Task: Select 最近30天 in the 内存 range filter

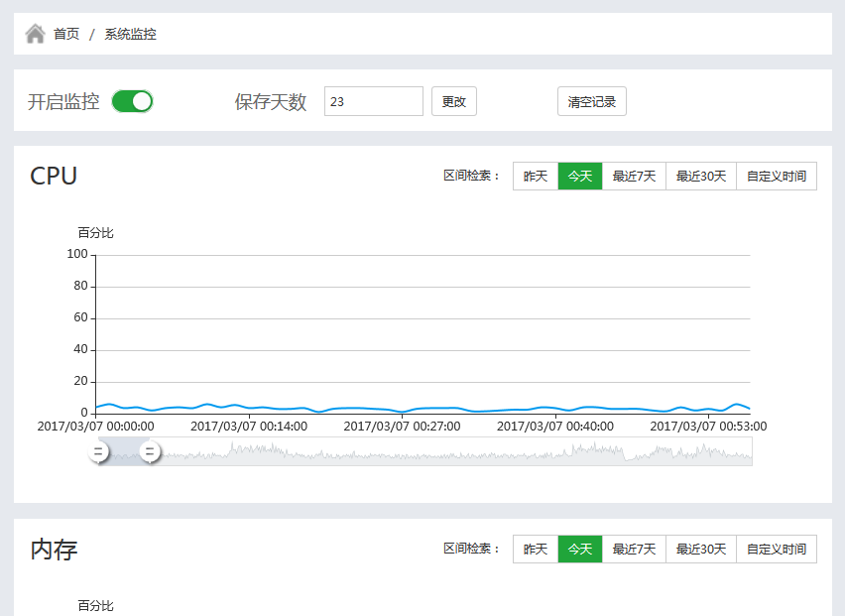Action: click(701, 549)
